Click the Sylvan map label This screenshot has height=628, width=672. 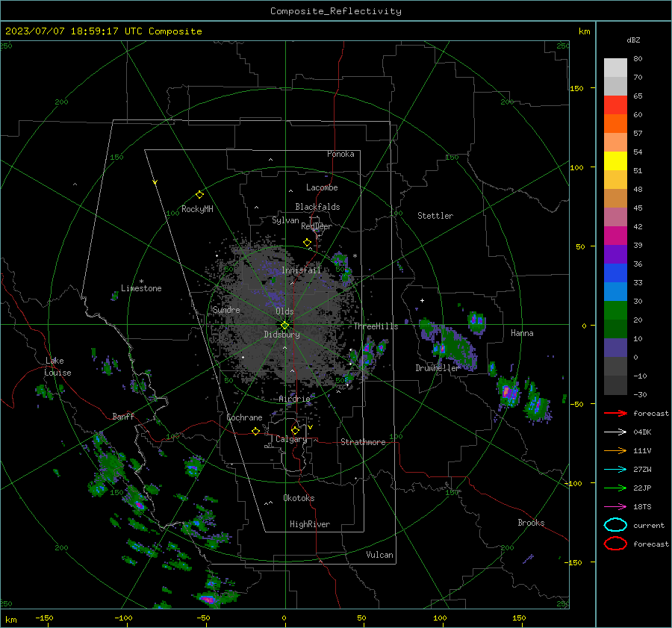click(x=285, y=220)
